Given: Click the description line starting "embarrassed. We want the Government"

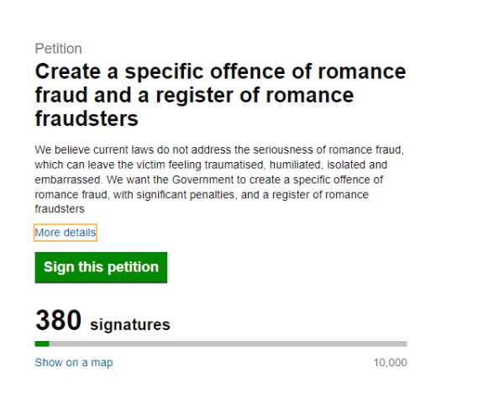Looking at the screenshot, I should [208, 181].
